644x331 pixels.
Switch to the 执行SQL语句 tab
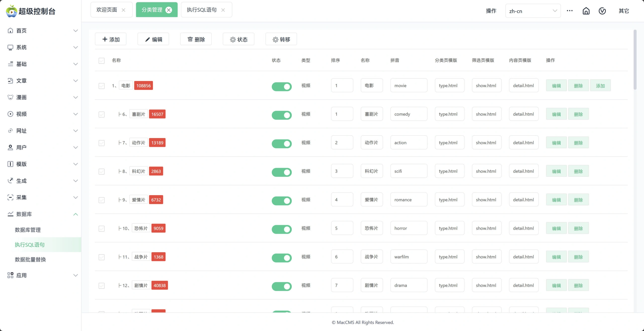click(x=202, y=10)
